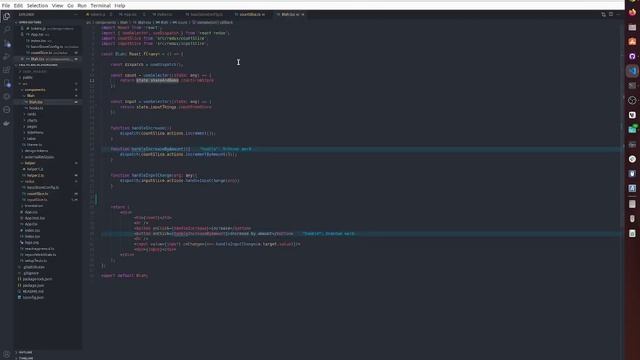Collapse the helper folder
The image size is (640, 360).
click(30, 163)
